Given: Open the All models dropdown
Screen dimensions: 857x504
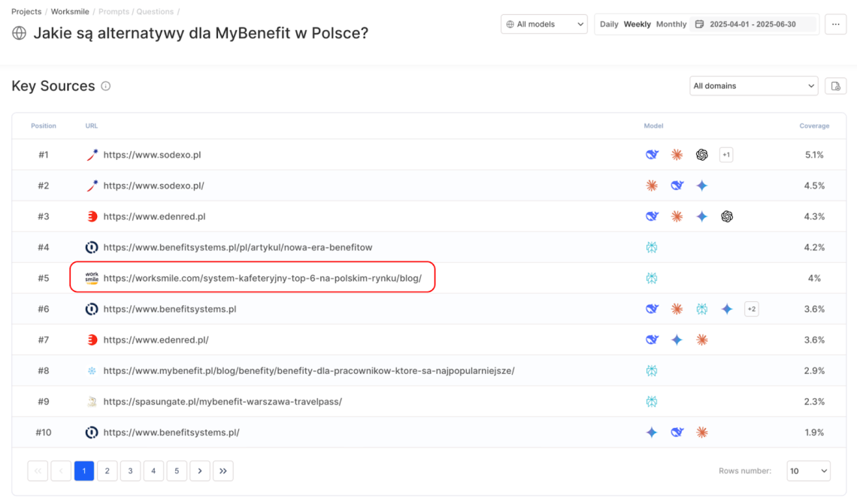Looking at the screenshot, I should coord(544,23).
